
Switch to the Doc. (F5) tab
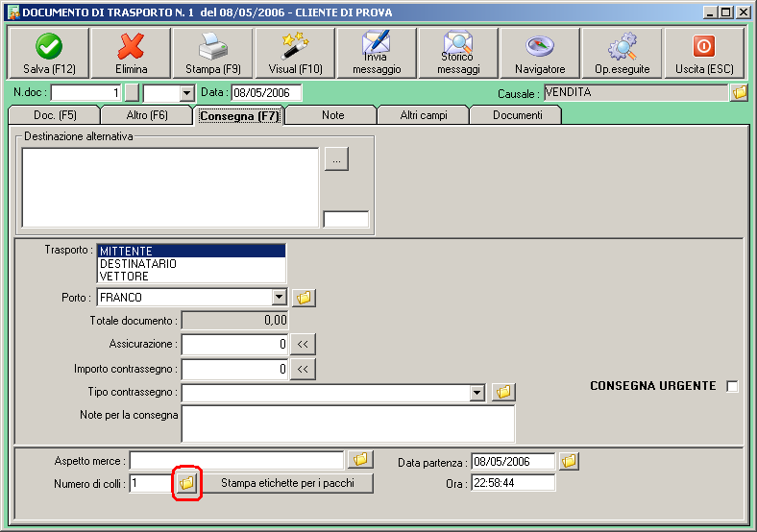click(55, 115)
